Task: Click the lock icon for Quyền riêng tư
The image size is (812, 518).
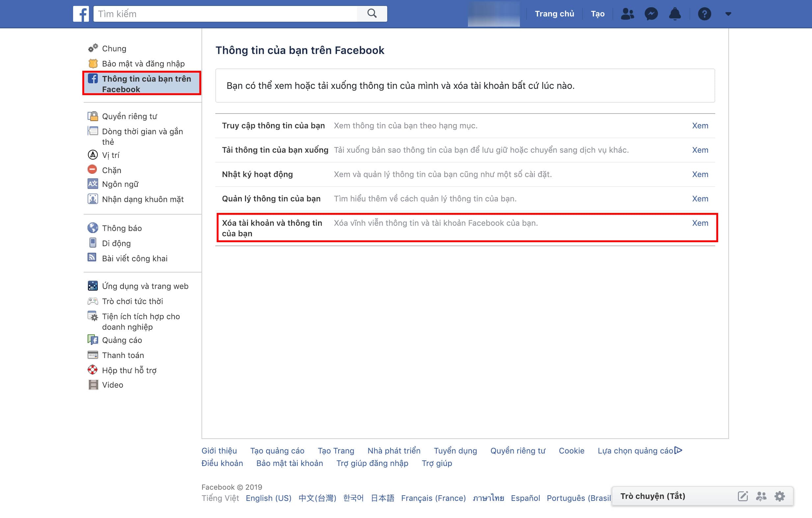Action: point(93,116)
